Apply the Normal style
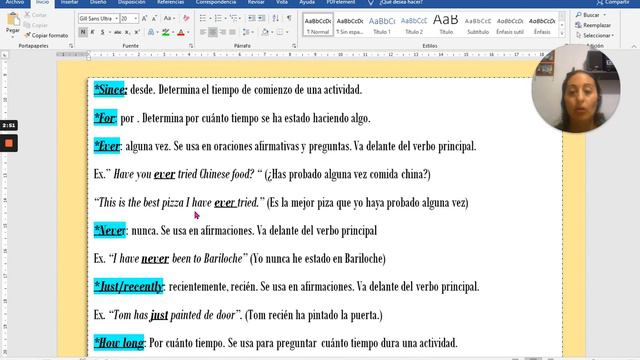The image size is (640, 360). [318, 24]
